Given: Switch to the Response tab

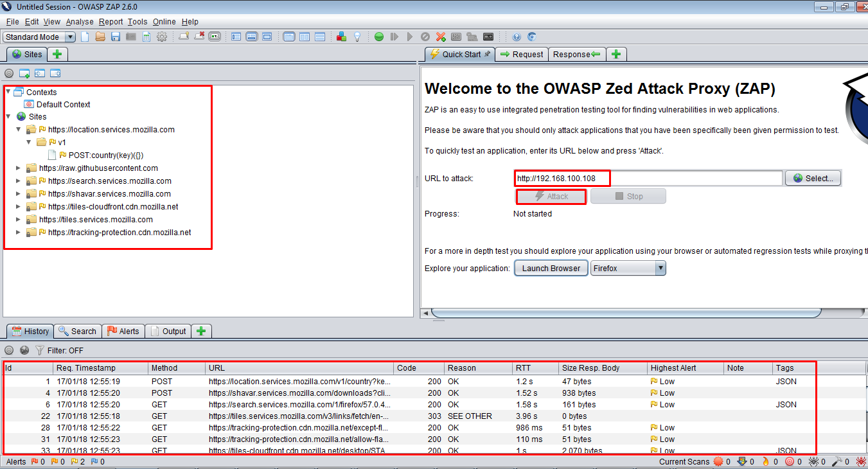Looking at the screenshot, I should (x=577, y=54).
